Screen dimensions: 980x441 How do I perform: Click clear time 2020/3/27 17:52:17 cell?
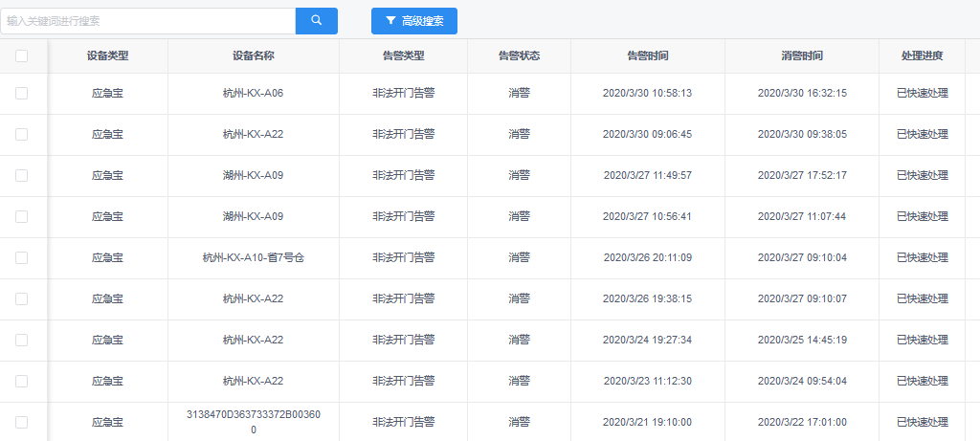[802, 176]
